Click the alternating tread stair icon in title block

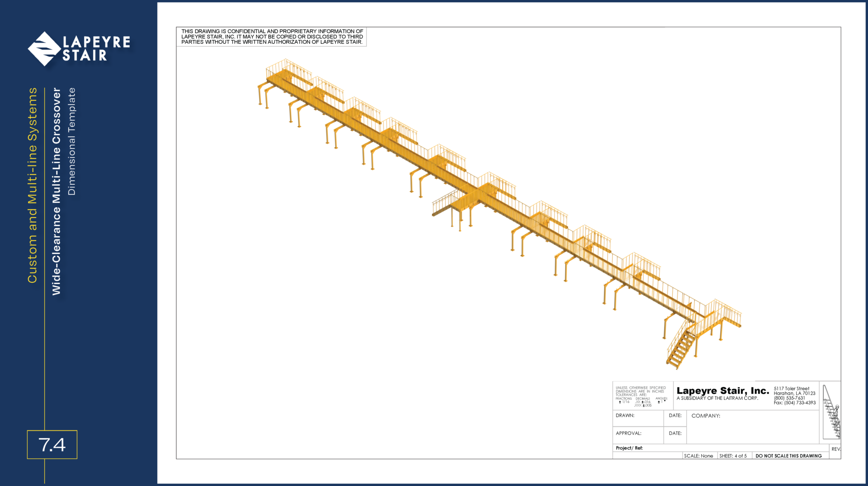click(830, 412)
